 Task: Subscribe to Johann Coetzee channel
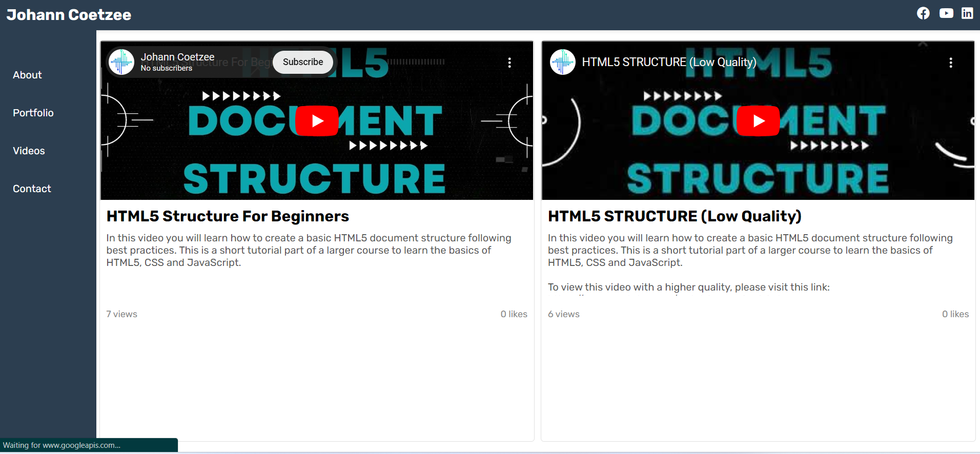point(303,62)
